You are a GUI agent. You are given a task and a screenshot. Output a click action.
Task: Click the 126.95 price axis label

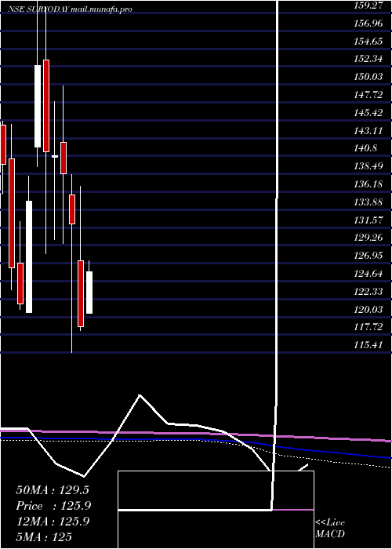pos(368,256)
